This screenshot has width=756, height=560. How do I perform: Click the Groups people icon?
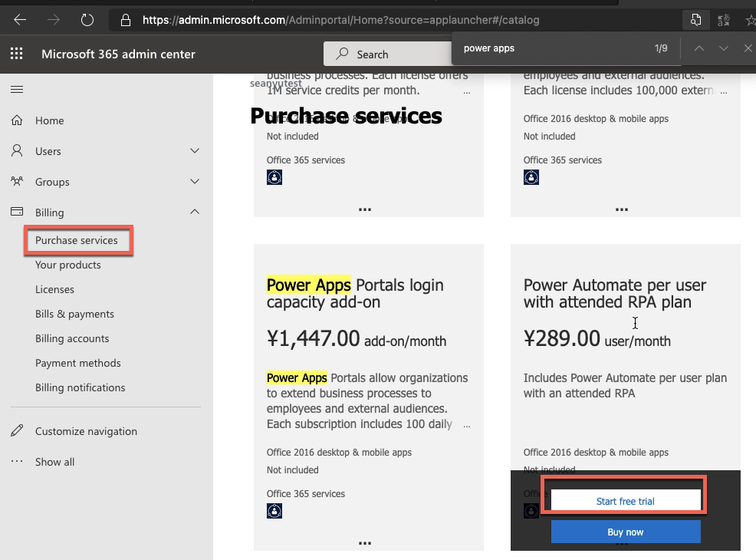coord(17,181)
